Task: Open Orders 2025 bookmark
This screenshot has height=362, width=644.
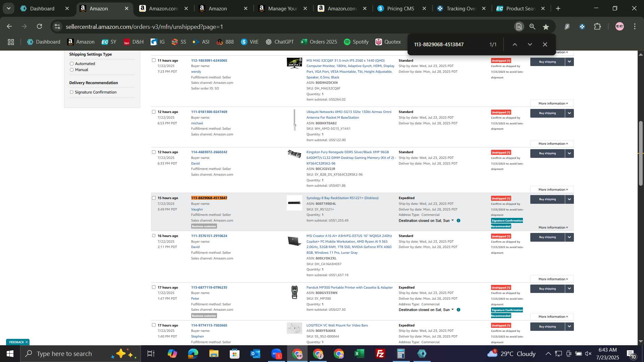Action: click(x=319, y=42)
